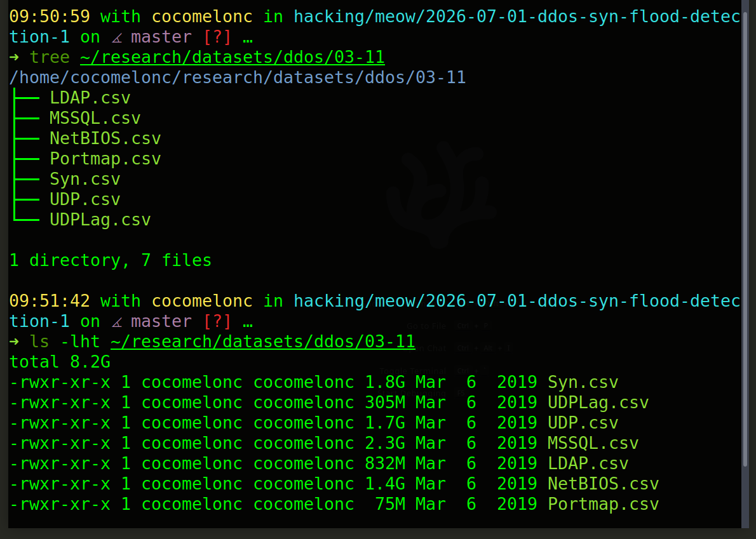Screen dimensions: 756x539
Task: Click the '1 directory, 7 files' summary
Action: (x=111, y=260)
